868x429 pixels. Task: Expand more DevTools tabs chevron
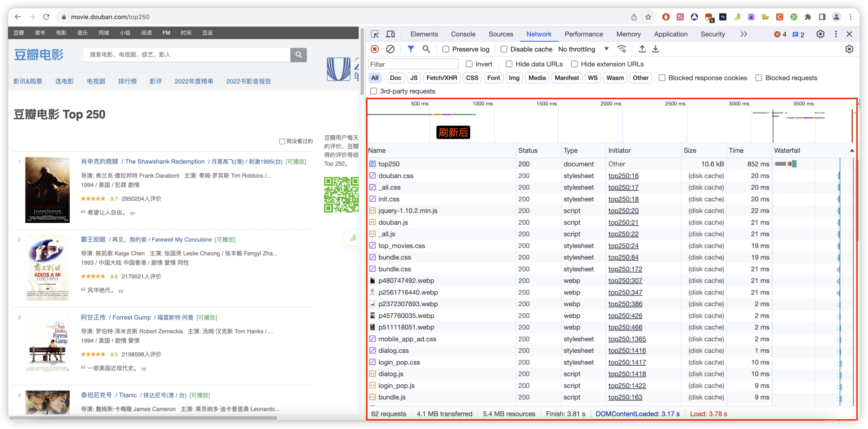pyautogui.click(x=743, y=34)
